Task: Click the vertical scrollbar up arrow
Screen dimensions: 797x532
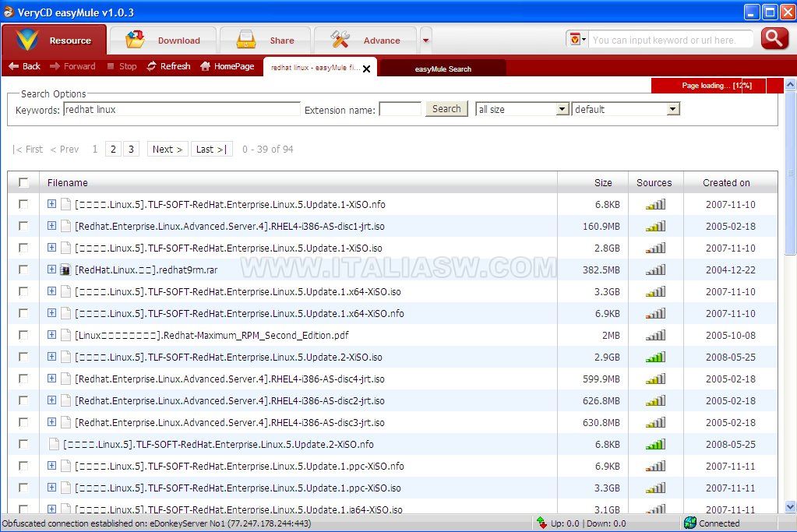Action: pyautogui.click(x=791, y=84)
